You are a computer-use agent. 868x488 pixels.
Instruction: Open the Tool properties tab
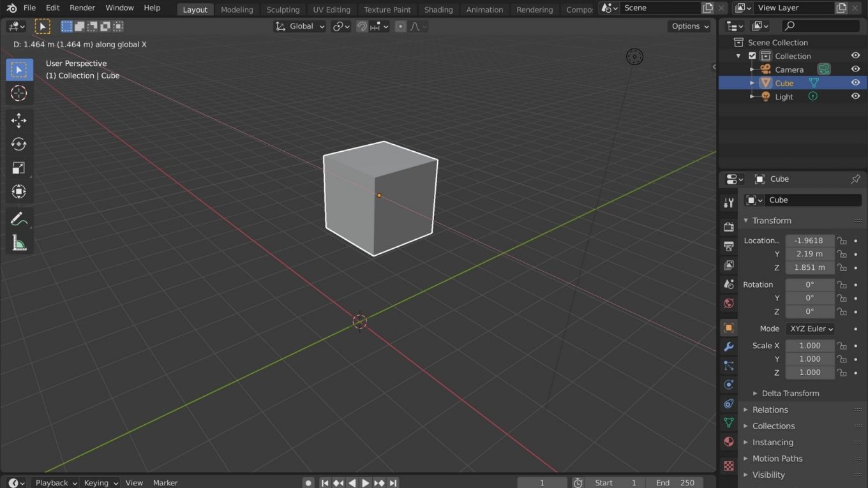[x=728, y=203]
